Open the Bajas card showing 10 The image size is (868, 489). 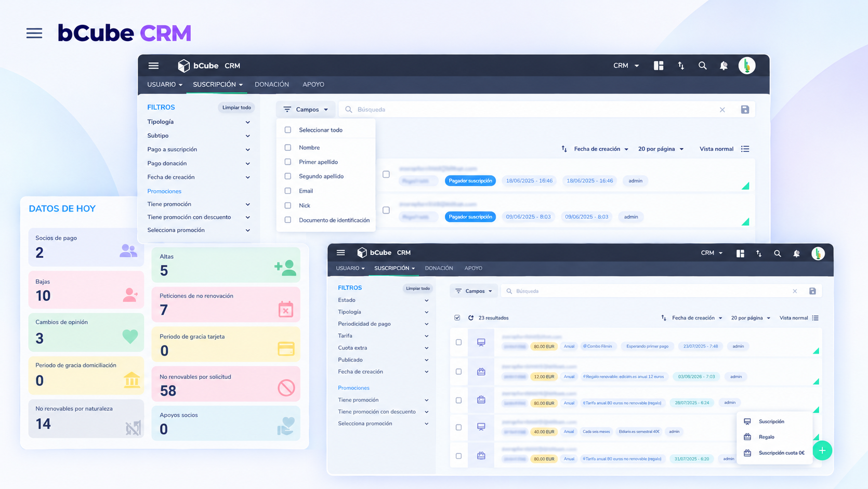coord(86,289)
